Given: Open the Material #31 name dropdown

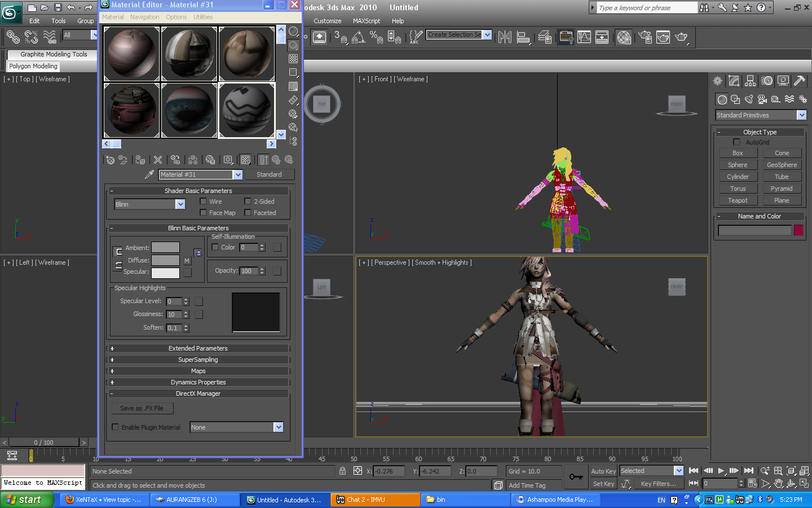Looking at the screenshot, I should pyautogui.click(x=238, y=174).
